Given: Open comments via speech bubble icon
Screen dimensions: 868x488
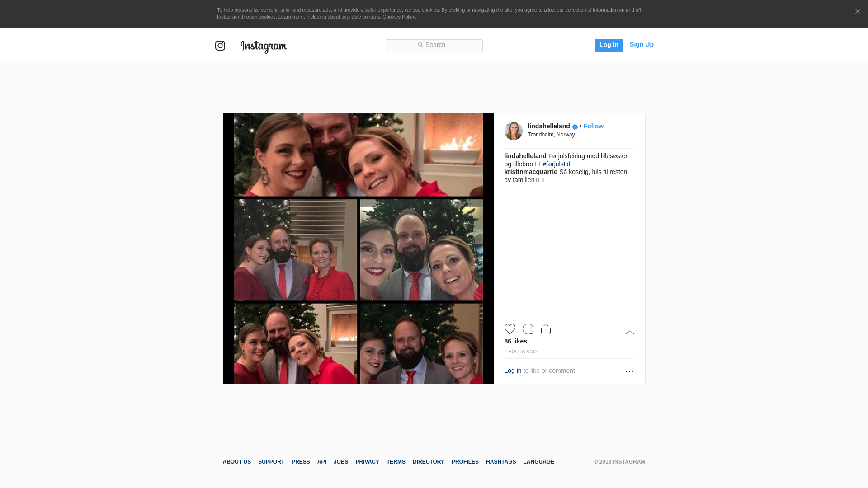Looking at the screenshot, I should point(528,329).
